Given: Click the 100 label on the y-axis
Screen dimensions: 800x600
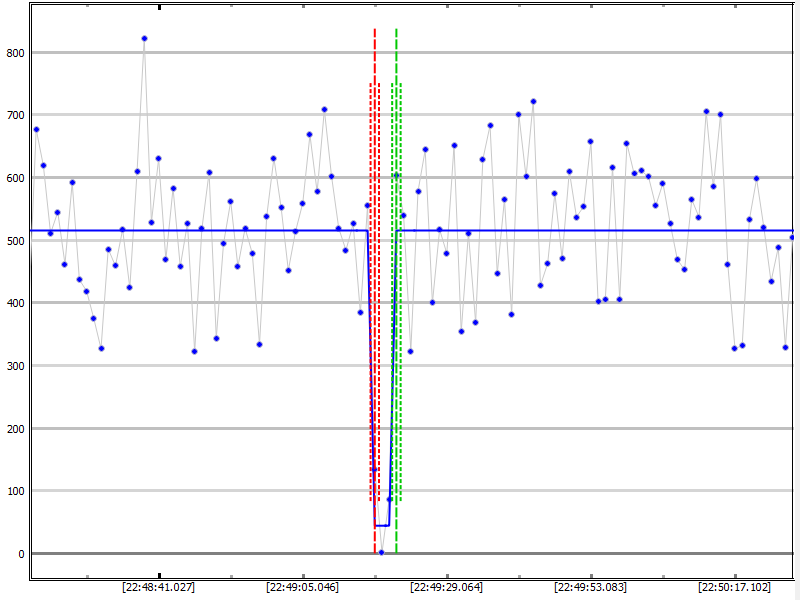Looking at the screenshot, I should click(15, 491).
